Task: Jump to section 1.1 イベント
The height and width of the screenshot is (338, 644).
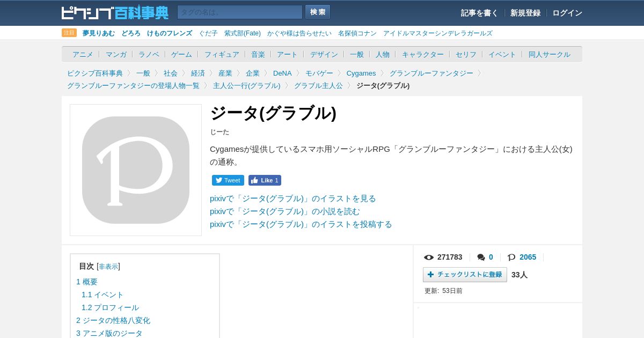Action: (x=103, y=295)
